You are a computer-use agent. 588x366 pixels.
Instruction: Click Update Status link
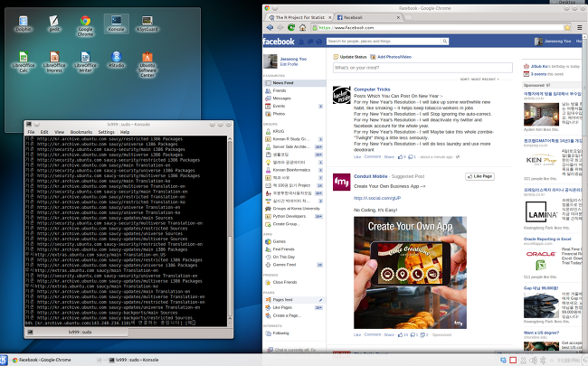(350, 57)
